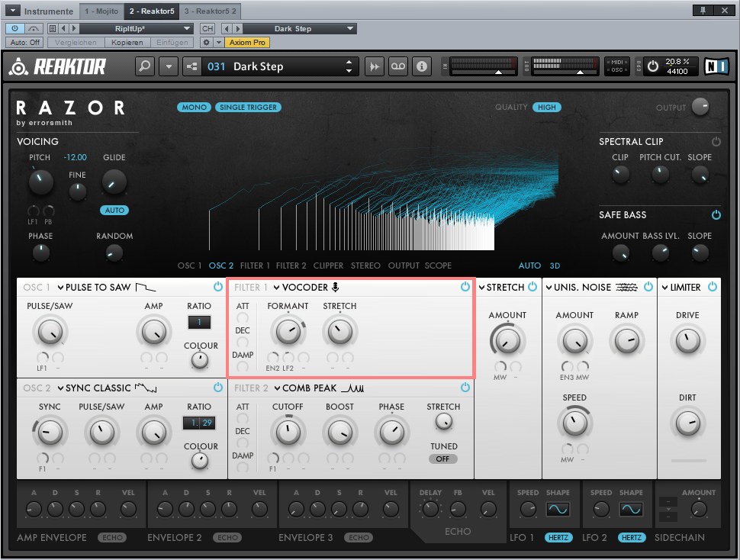Screen dimensions: 740x560
Task: Click the quality HIGH button
Action: click(547, 107)
